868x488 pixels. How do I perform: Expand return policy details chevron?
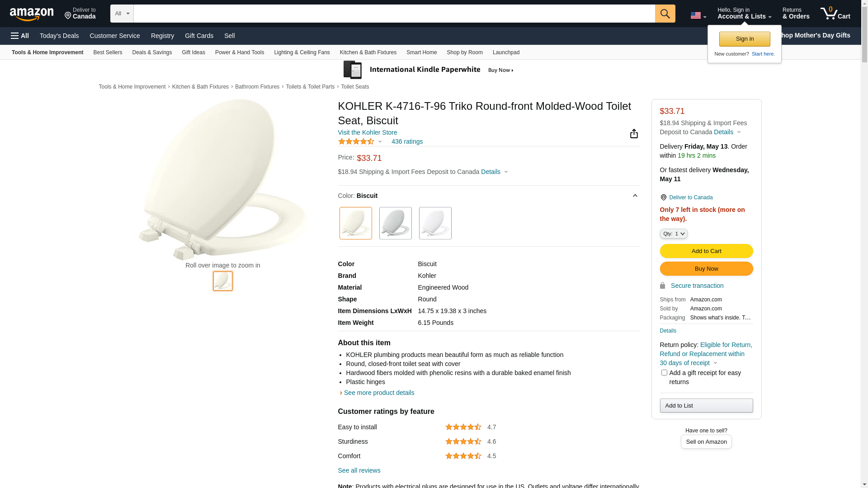715,363
